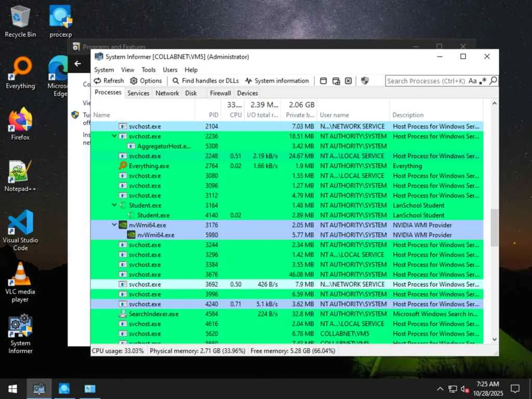Switch to the Firewall tab
This screenshot has height=399, width=532.
pos(220,93)
